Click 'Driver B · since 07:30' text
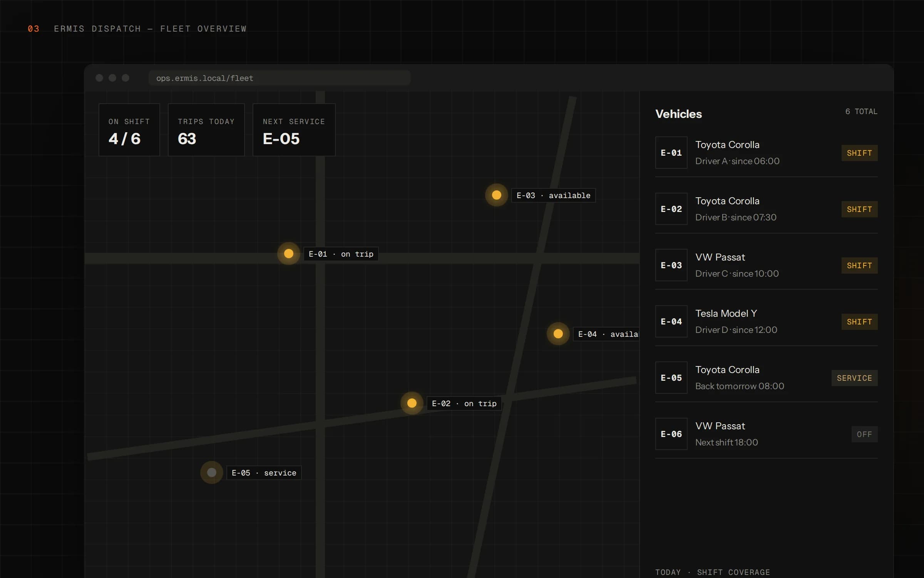This screenshot has height=578, width=924. coord(736,217)
